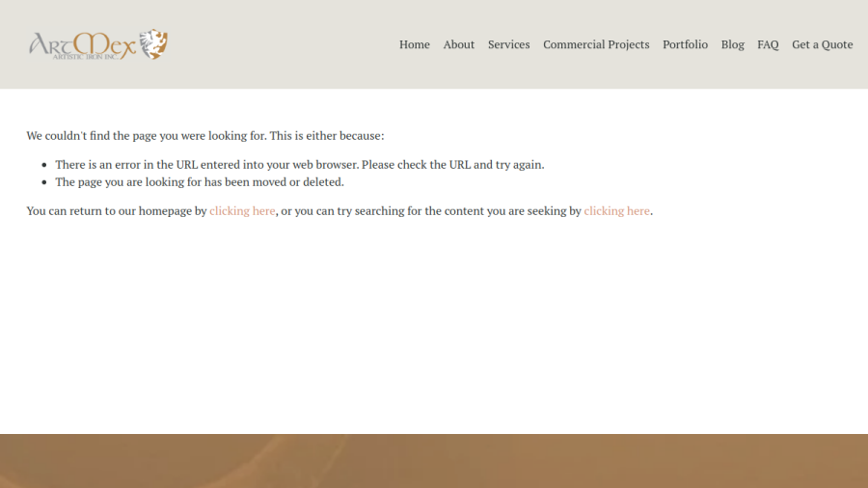Open the Services menu item
The height and width of the screenshot is (488, 868).
(x=508, y=44)
